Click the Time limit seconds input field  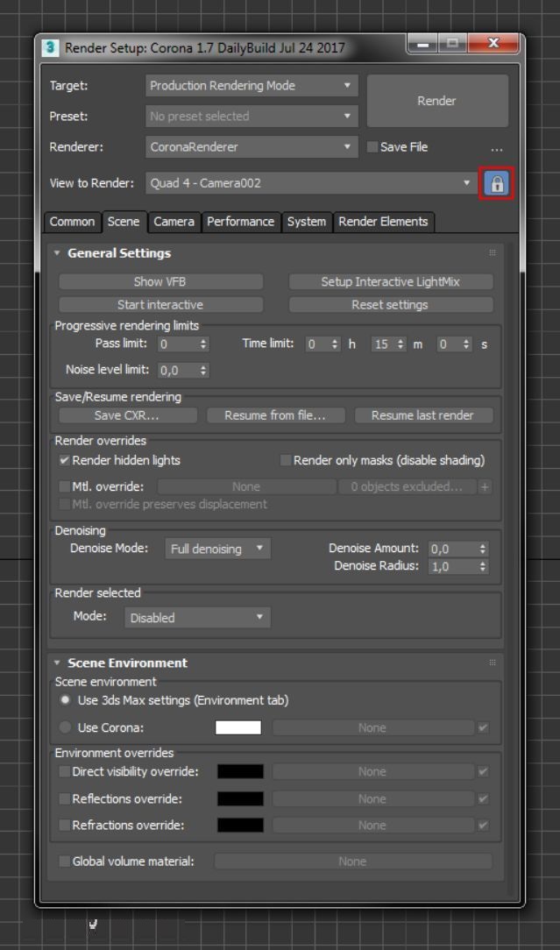coord(449,344)
